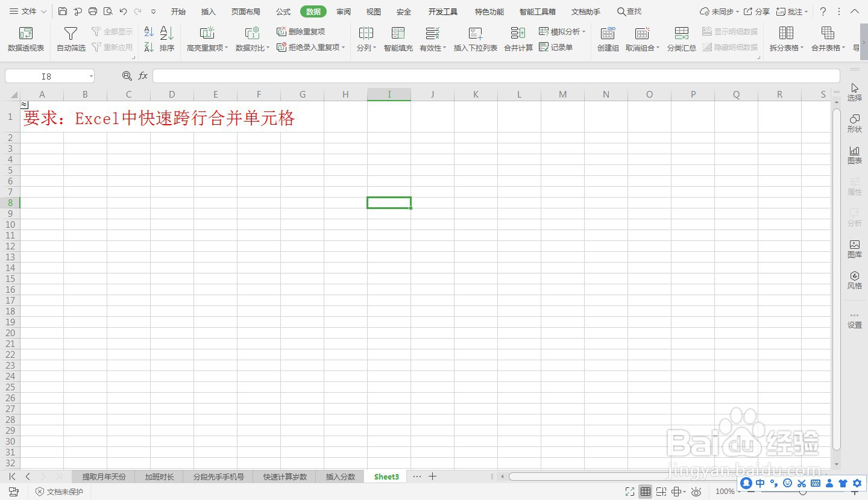Viewport: 868px width, 500px height.
Task: Sort descending with the Z-A icon
Action: (x=149, y=47)
